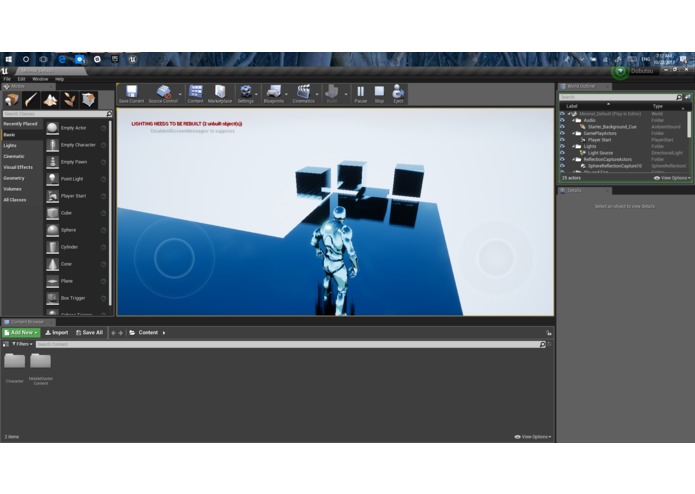The height and width of the screenshot is (494, 695).
Task: Open the Window menu
Action: [40, 79]
